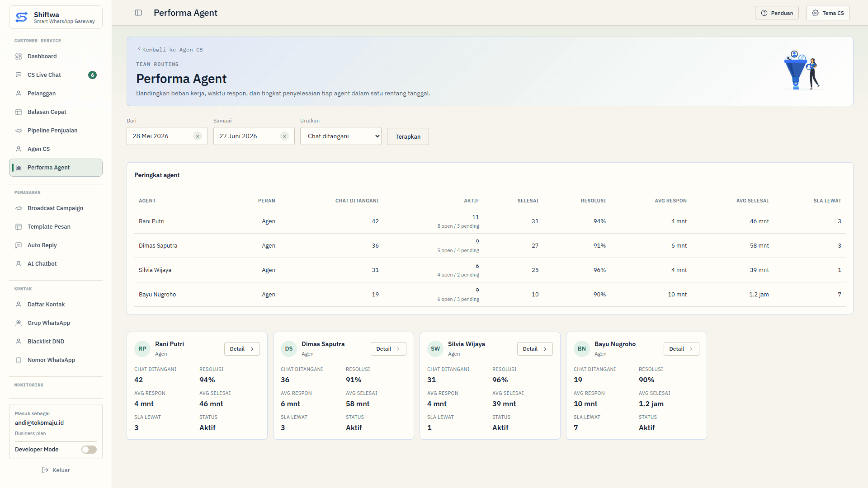The height and width of the screenshot is (488, 868).
Task: Click the funnel illustration in header
Action: 802,70
